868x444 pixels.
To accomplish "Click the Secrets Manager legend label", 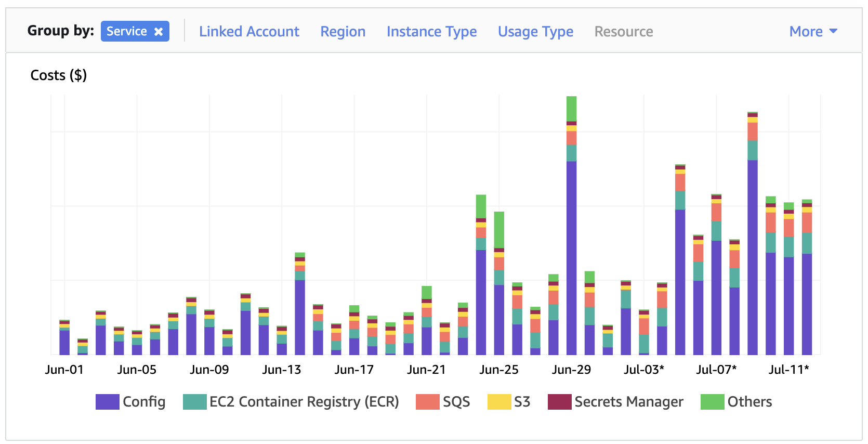I will (628, 402).
